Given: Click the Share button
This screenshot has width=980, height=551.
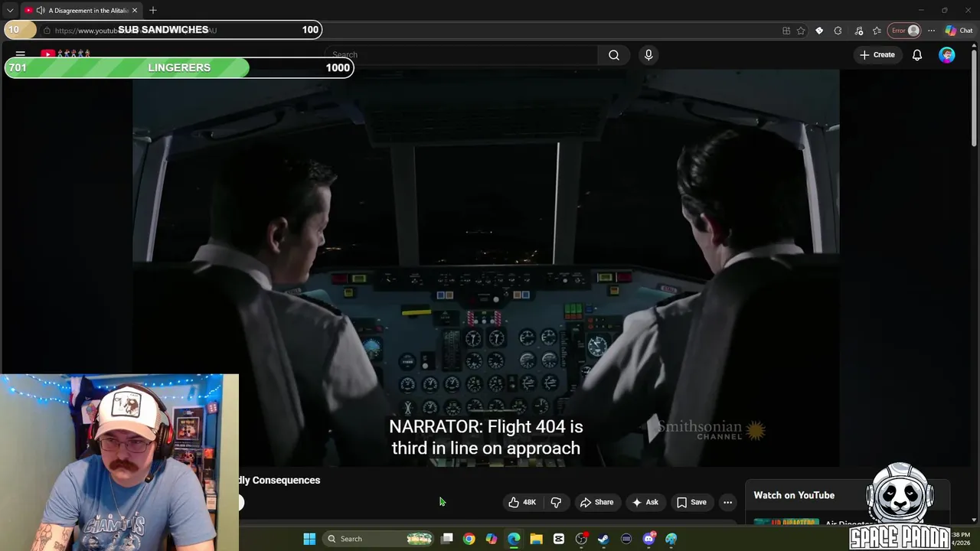Looking at the screenshot, I should (596, 502).
